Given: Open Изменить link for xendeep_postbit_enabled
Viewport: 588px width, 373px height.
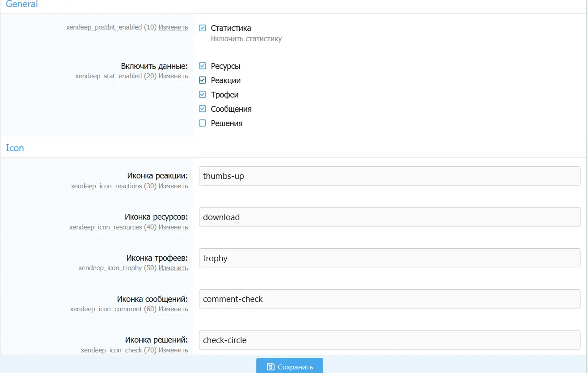Looking at the screenshot, I should [x=173, y=27].
